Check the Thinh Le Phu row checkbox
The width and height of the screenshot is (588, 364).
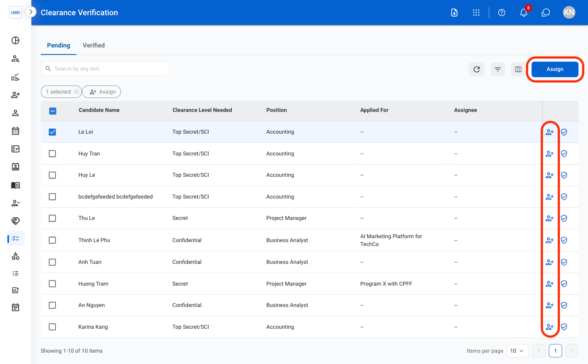coord(52,240)
